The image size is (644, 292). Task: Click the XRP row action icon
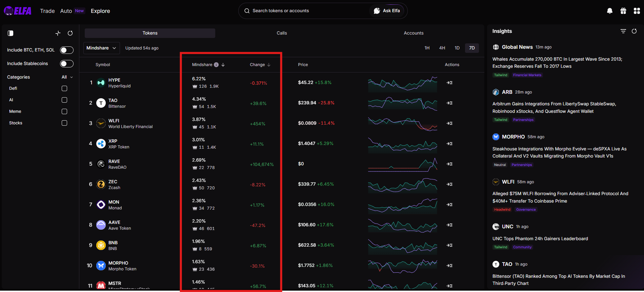[x=449, y=144]
